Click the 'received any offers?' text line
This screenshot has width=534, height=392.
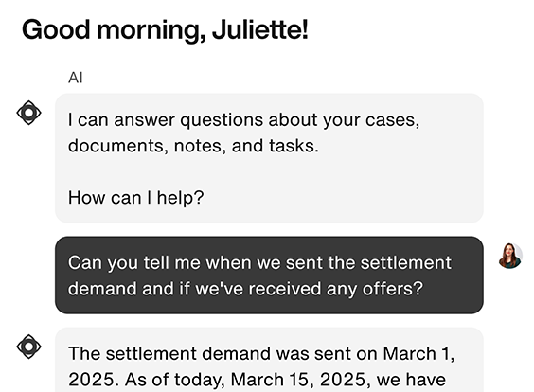point(245,289)
